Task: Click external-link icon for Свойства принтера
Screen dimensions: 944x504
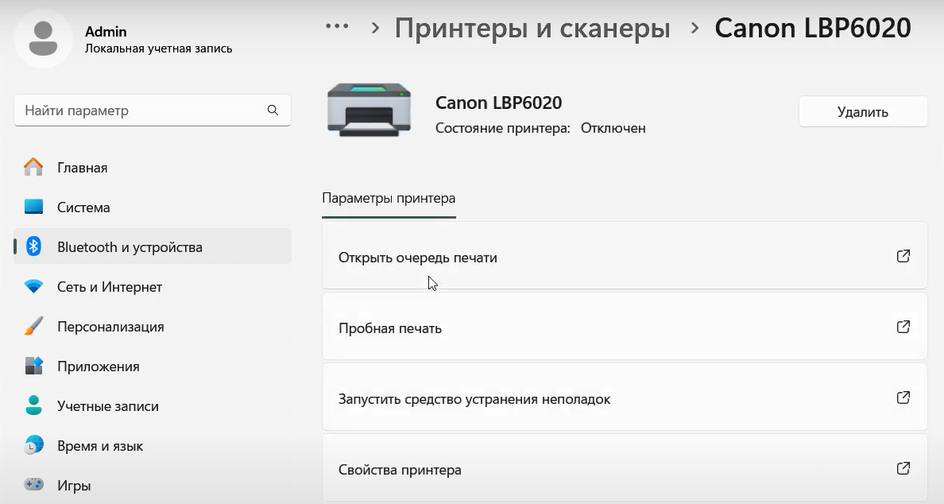Action: [903, 468]
